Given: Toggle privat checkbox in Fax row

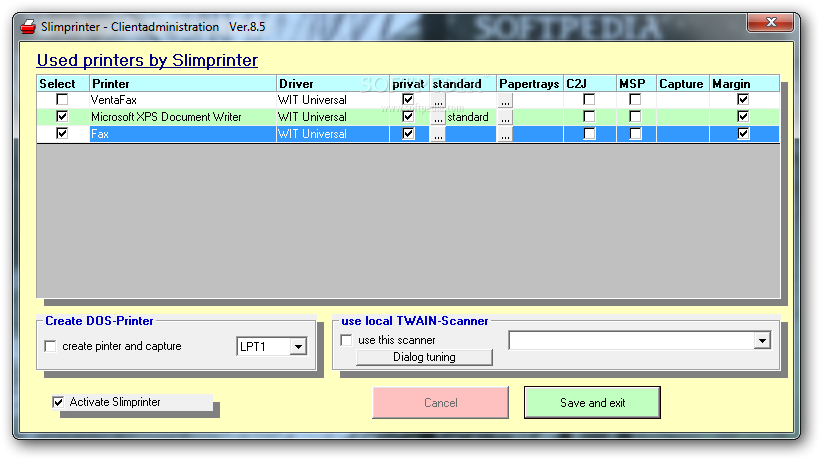Looking at the screenshot, I should (x=408, y=133).
